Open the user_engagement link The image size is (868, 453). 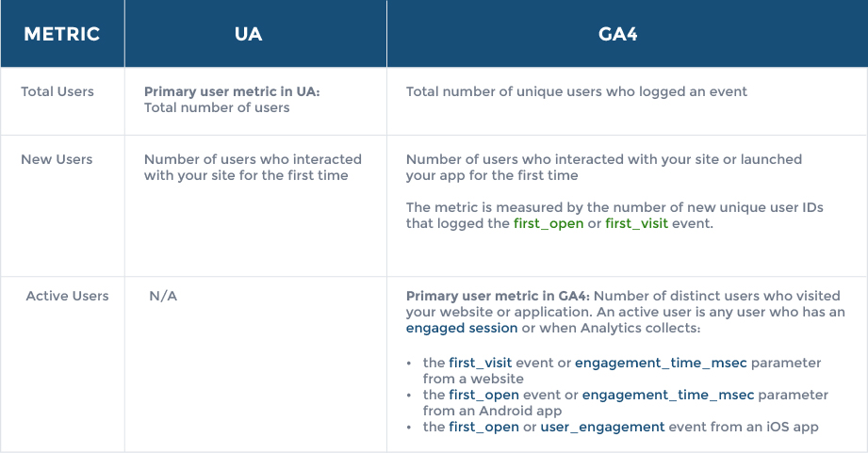point(602,427)
